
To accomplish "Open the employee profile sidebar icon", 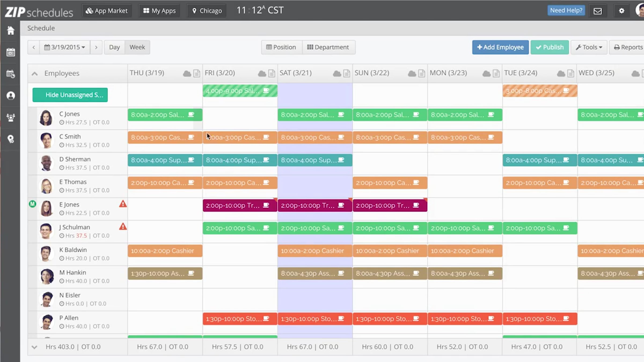I will click(x=10, y=96).
